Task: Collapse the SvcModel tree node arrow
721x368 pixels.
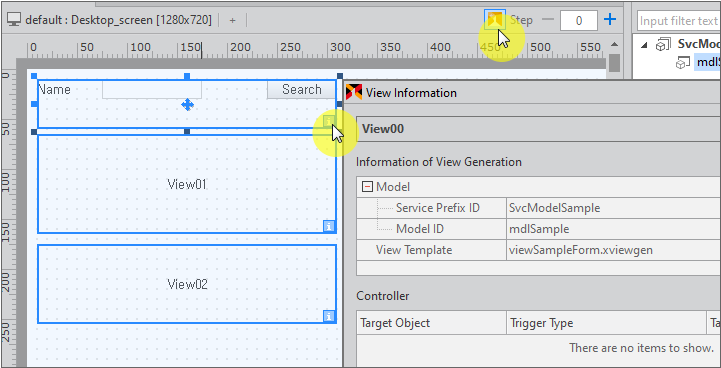Action: [x=644, y=45]
